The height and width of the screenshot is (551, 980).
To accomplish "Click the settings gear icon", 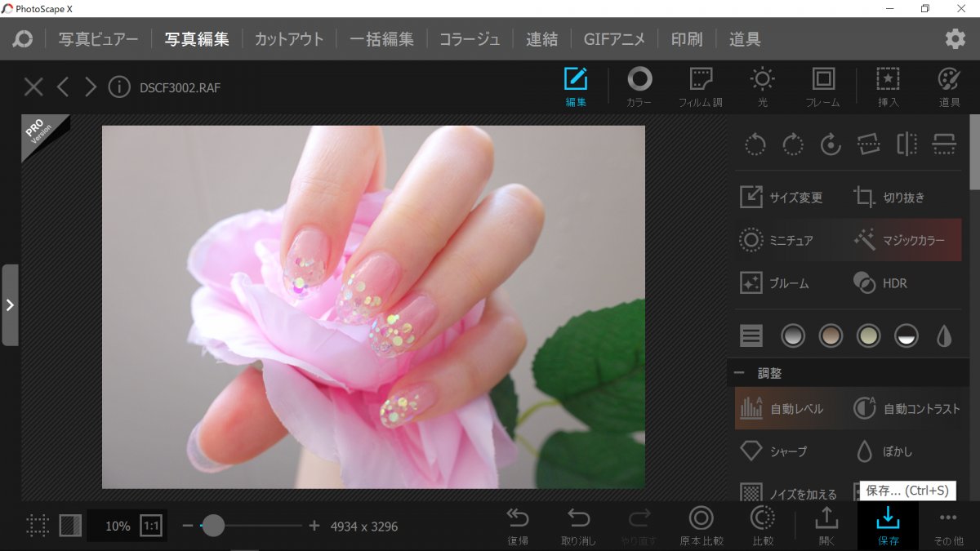I will click(x=955, y=39).
